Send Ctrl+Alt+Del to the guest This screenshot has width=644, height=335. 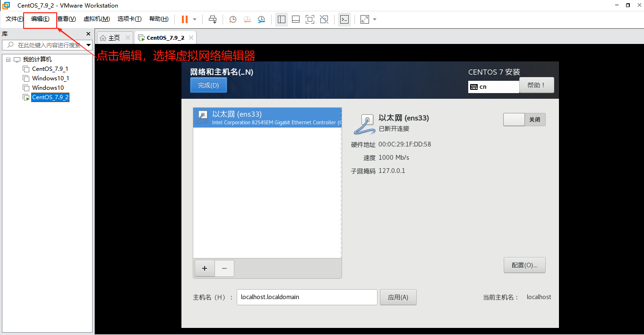click(213, 19)
